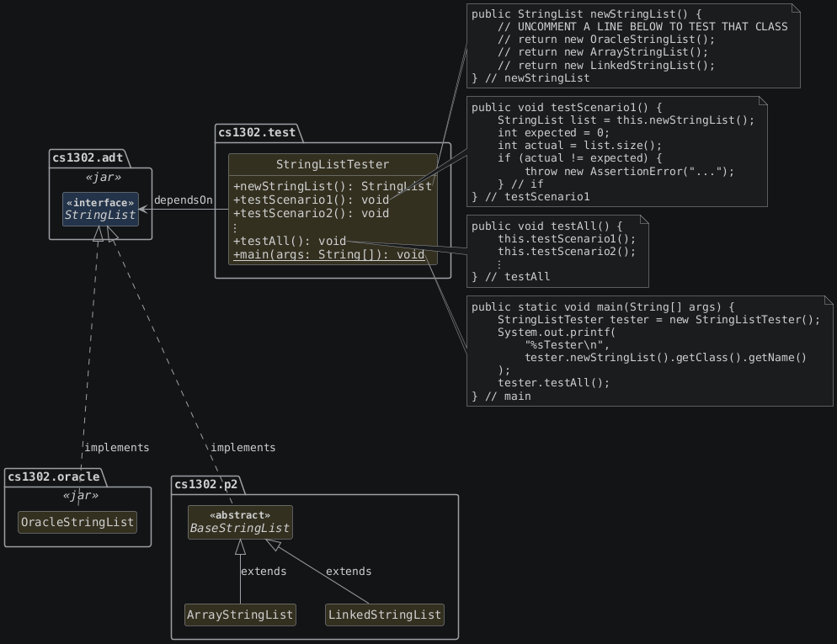Click the newStringList code note
Screen dimensions: 837x644
[x=633, y=46]
